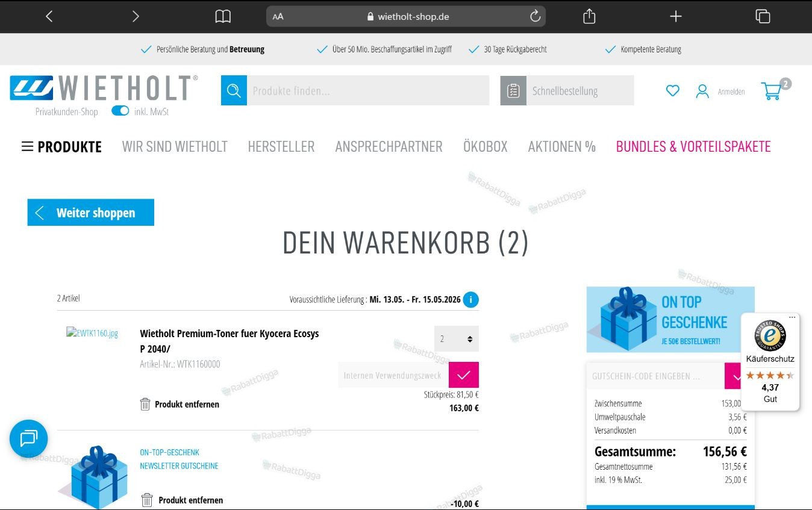812x510 pixels.
Task: Open the PRODUKTE hamburger menu
Action: click(61, 146)
